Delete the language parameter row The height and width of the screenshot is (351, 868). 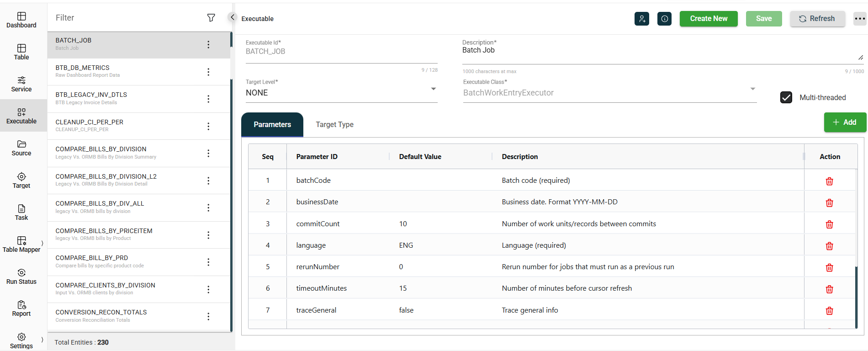coord(829,246)
